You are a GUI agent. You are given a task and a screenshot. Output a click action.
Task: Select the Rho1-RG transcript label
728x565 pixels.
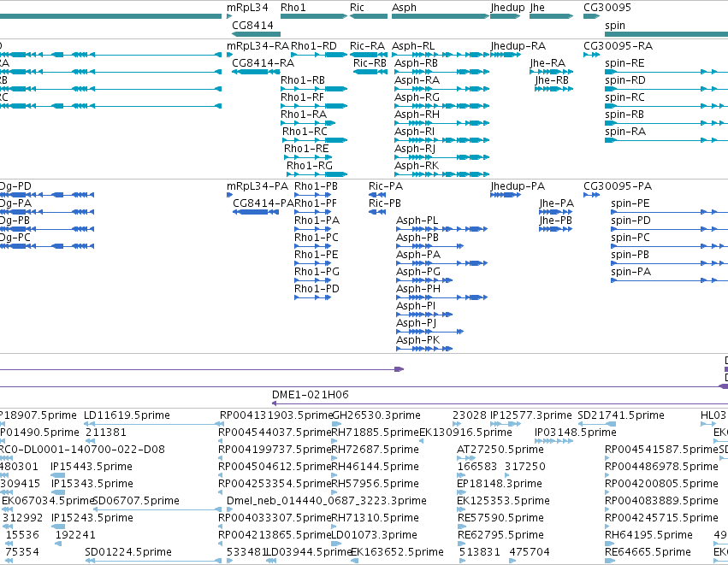tap(310, 166)
